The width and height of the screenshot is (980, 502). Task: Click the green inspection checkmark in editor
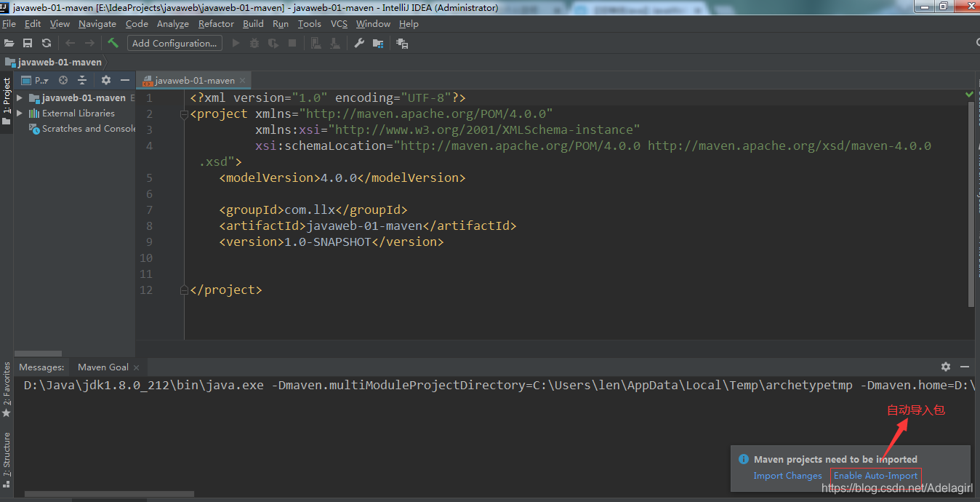(970, 95)
